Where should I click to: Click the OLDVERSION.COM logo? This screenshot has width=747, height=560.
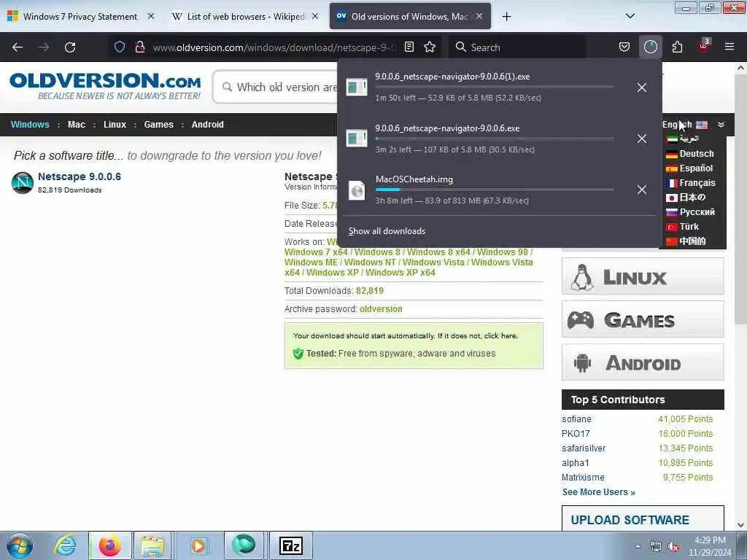point(105,86)
